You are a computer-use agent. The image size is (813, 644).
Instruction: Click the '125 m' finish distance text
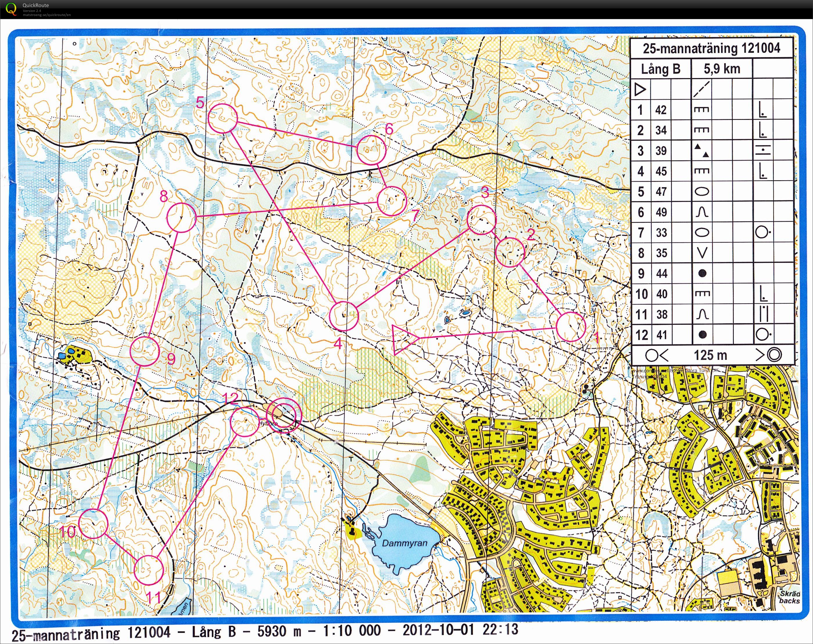click(711, 355)
